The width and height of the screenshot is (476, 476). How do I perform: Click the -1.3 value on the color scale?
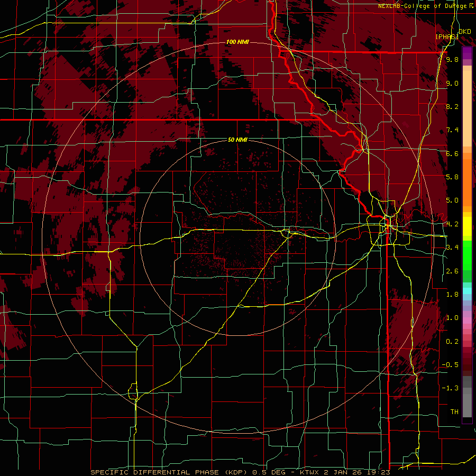click(x=450, y=388)
